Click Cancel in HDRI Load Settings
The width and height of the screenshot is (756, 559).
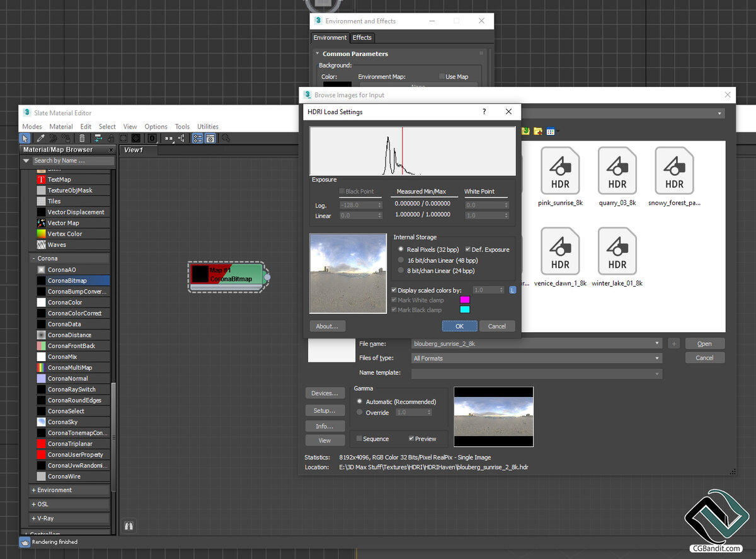(x=497, y=326)
